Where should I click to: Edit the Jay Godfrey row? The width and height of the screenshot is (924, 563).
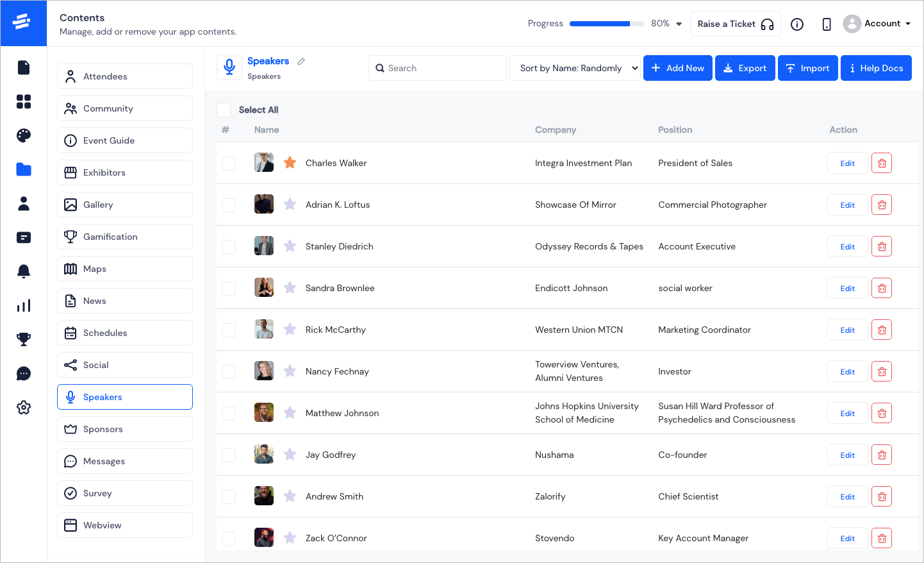848,455
